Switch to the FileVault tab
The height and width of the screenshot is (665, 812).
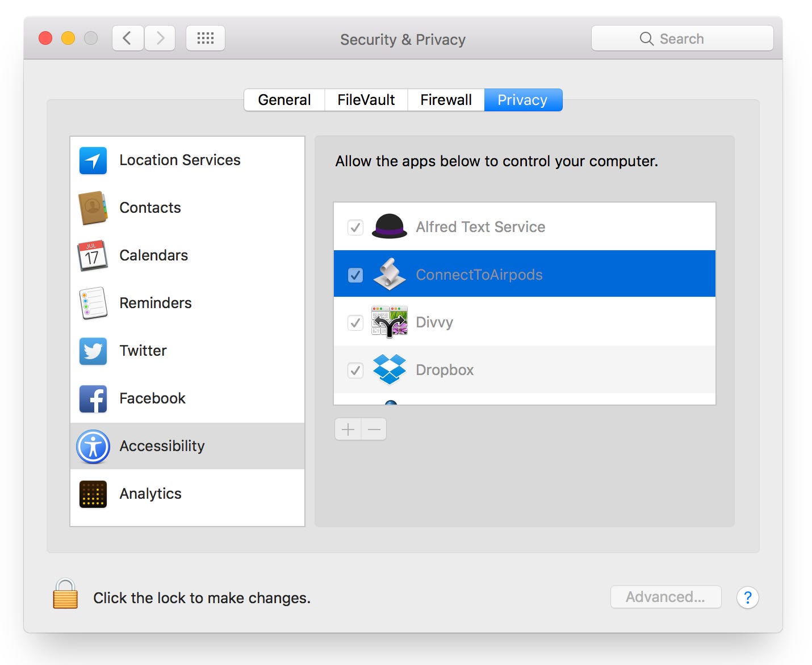coord(366,100)
